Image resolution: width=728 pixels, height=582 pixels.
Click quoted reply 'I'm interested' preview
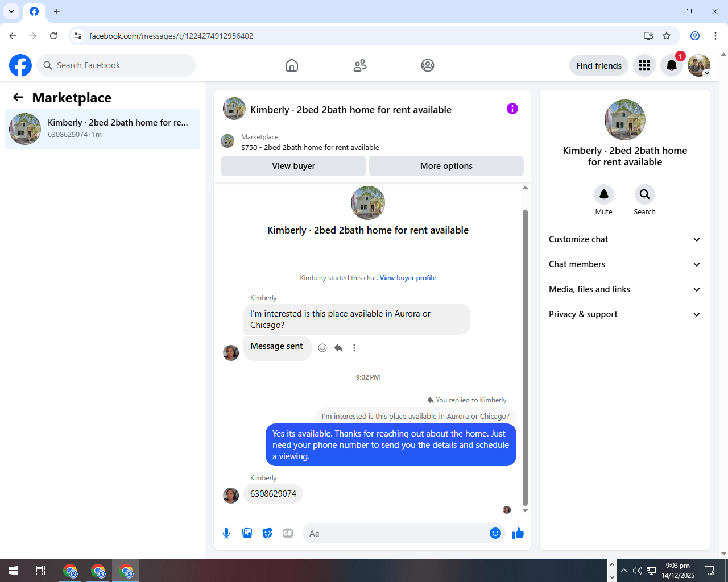click(416, 416)
